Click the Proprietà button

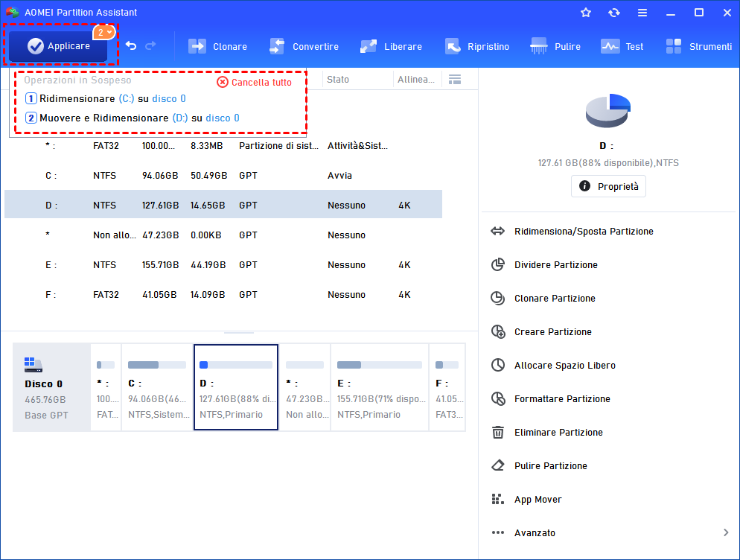pos(608,186)
